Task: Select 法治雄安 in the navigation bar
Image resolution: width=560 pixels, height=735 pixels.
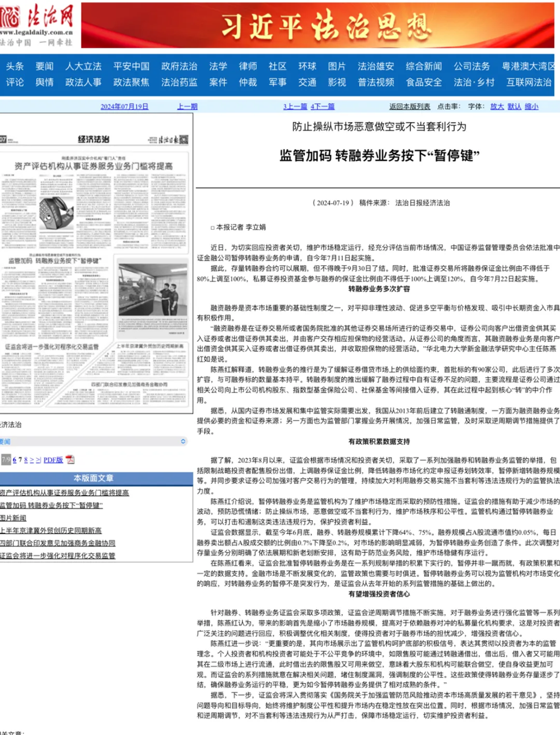Action: 376,66
